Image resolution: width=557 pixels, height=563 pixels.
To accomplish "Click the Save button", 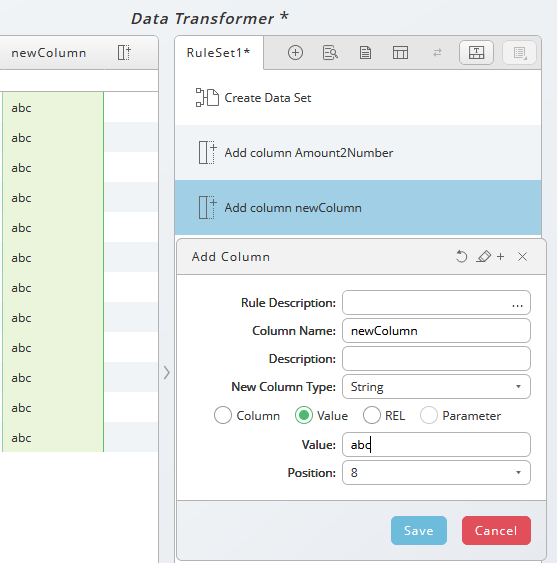I will coord(419,530).
